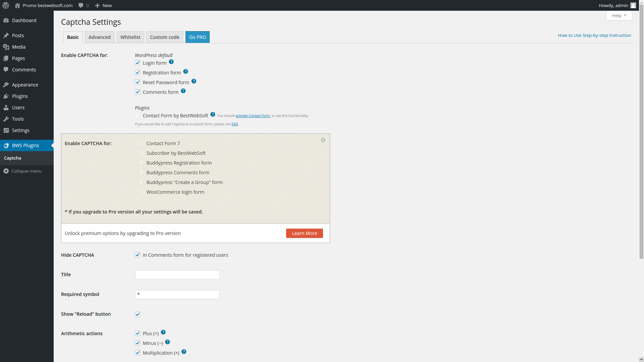Click the Appearance brush icon
The height and width of the screenshot is (362, 644).
click(x=6, y=85)
